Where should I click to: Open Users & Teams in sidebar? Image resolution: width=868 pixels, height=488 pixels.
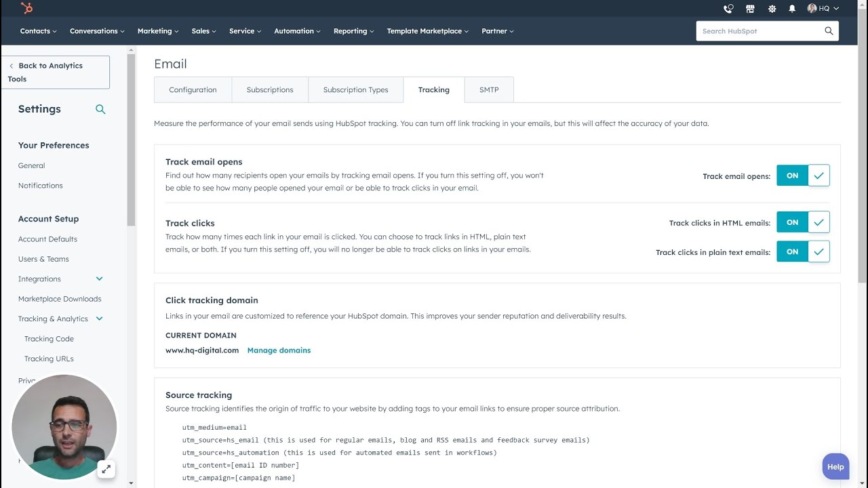point(43,259)
